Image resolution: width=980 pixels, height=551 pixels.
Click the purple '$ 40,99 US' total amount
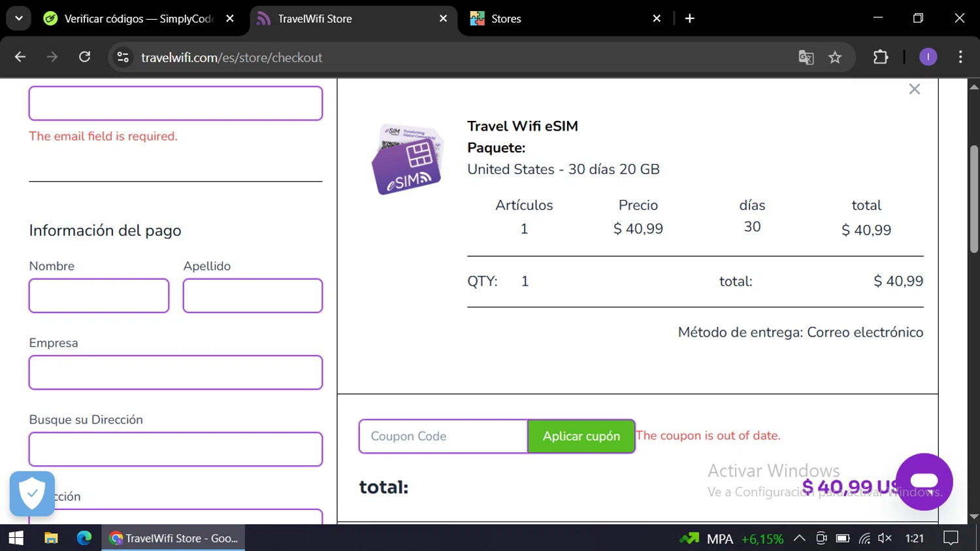(x=849, y=487)
